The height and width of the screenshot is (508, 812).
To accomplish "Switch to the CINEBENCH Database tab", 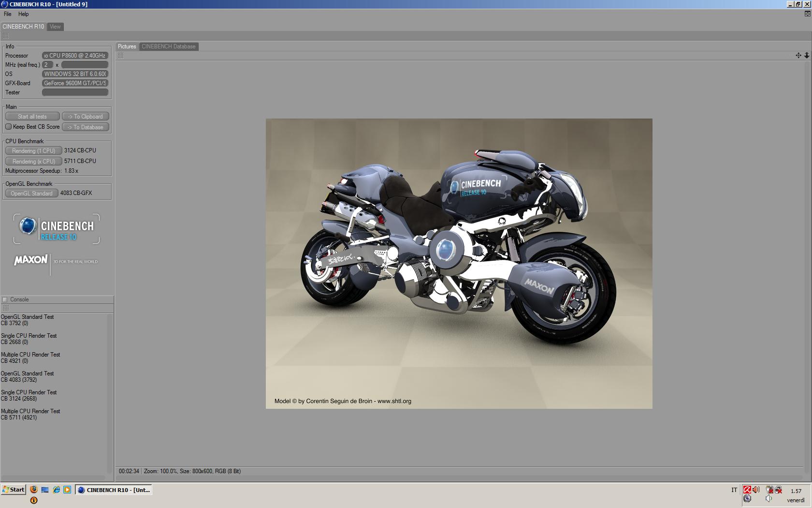I will coord(168,46).
